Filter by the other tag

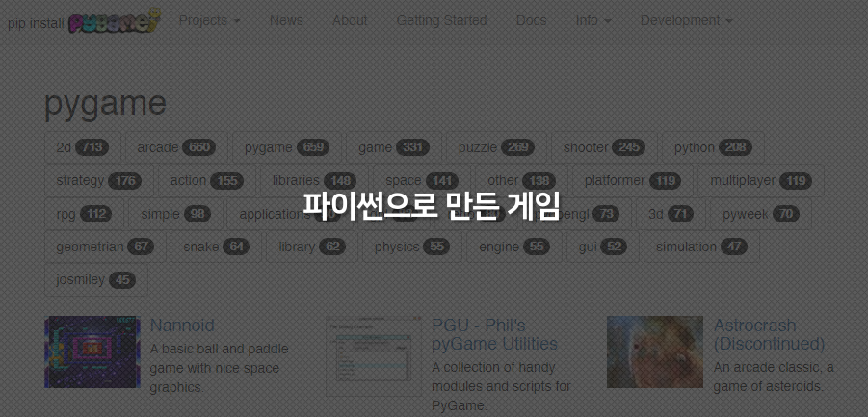point(521,181)
